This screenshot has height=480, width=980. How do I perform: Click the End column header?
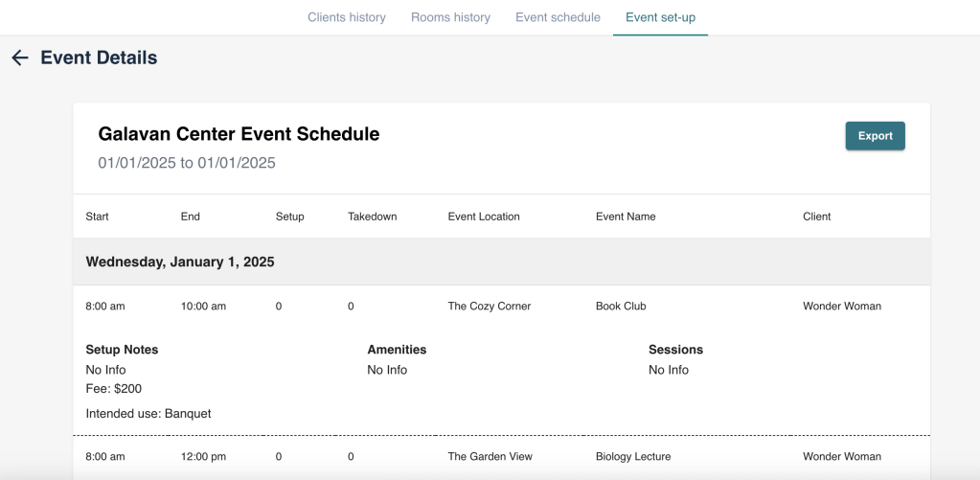click(x=191, y=217)
